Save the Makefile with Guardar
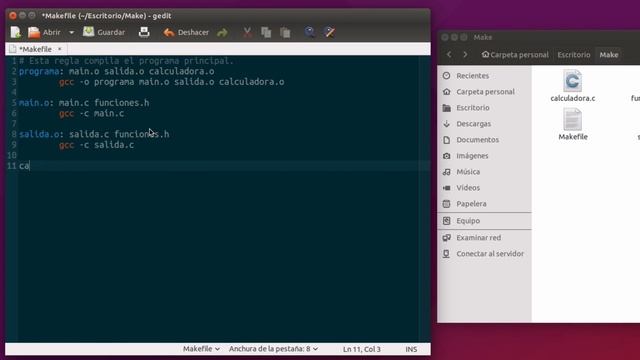The image size is (640, 360). pyautogui.click(x=104, y=32)
